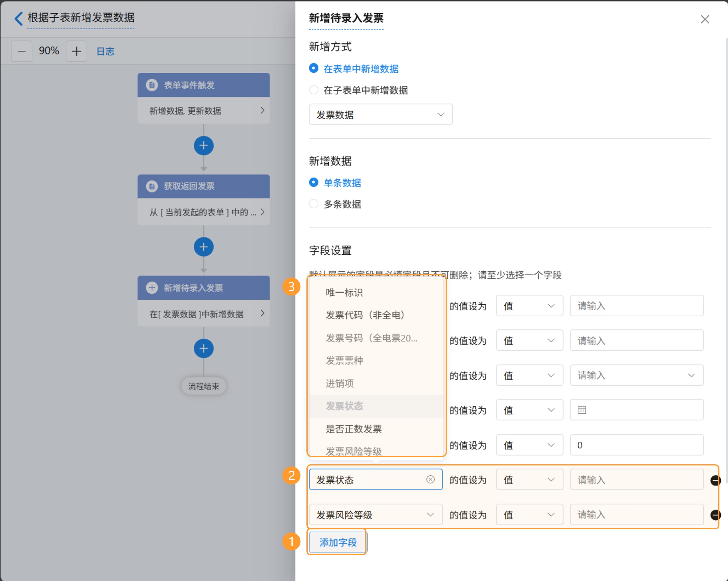Image resolution: width=728 pixels, height=581 pixels.
Task: Add node below 获取返回发票 step
Action: [x=203, y=247]
